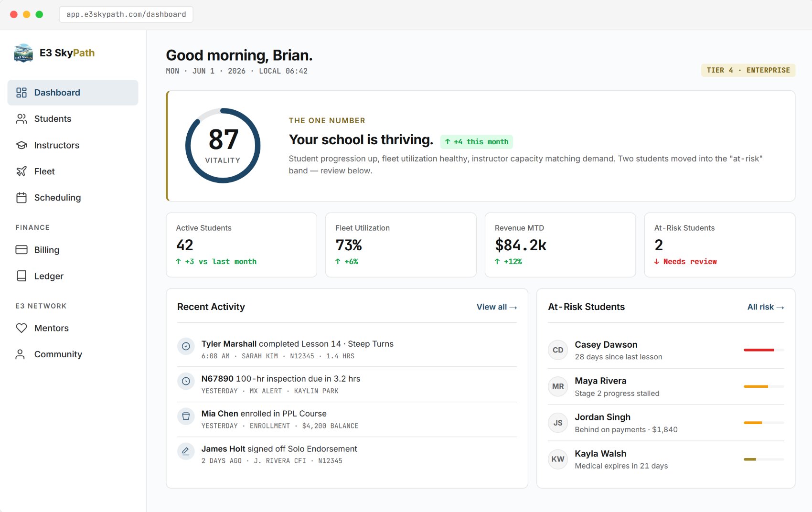Image resolution: width=812 pixels, height=512 pixels.
Task: Go to Mentors in E3 Network
Action: [73, 328]
